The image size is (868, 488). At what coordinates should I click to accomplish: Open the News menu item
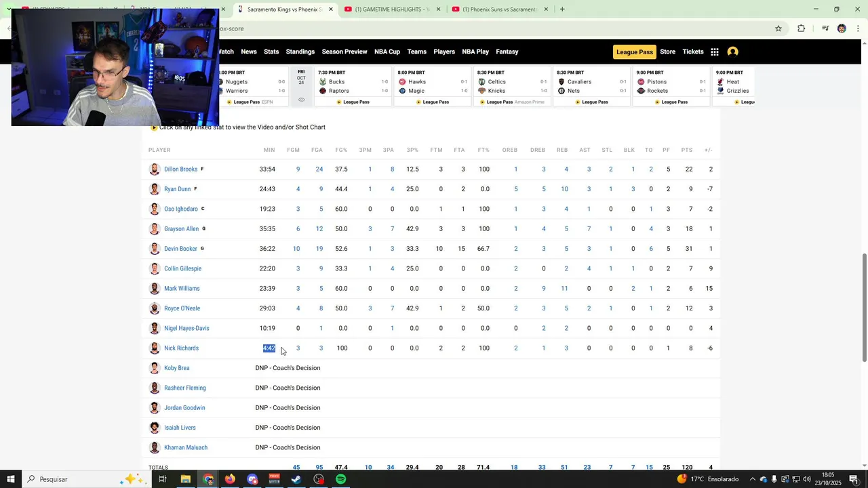(x=249, y=52)
